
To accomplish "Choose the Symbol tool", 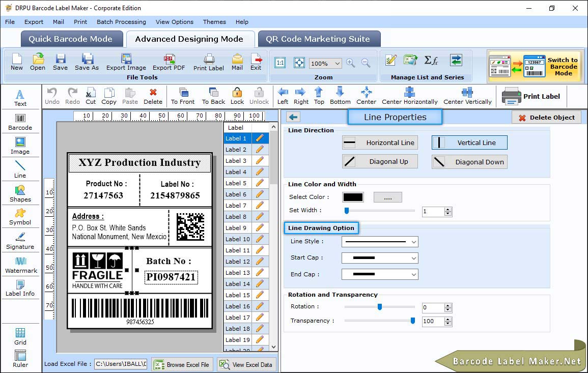I will (x=20, y=217).
